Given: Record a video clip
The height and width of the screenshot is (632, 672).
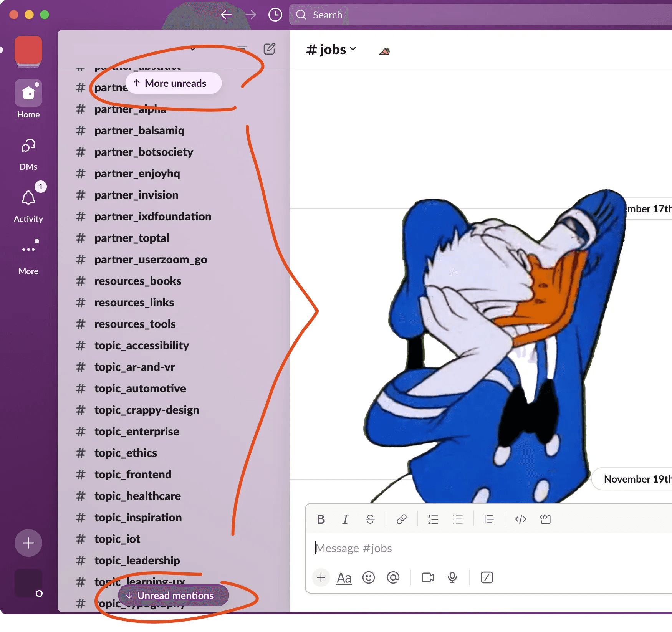Looking at the screenshot, I should click(x=428, y=577).
